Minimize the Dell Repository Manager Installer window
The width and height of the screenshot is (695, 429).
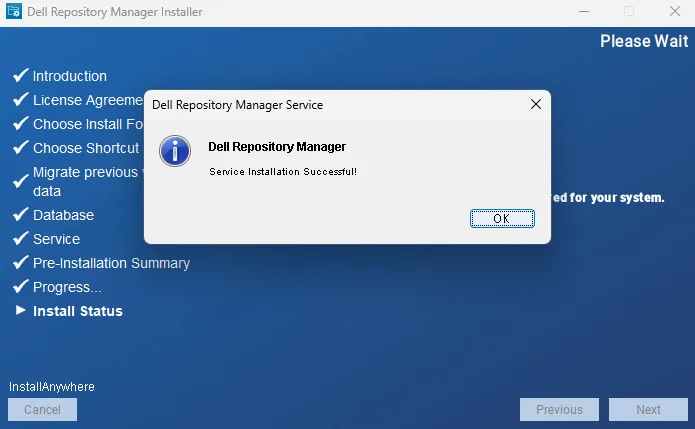pyautogui.click(x=583, y=12)
